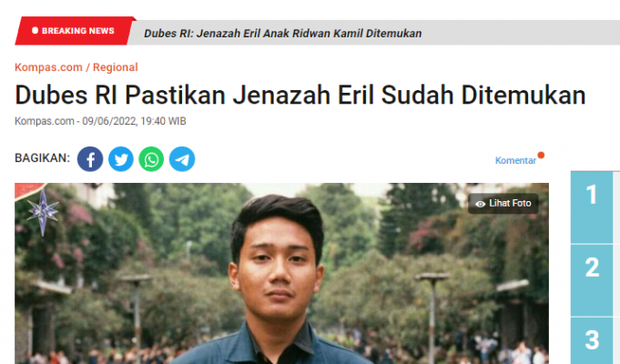Click the article date 09/06/2022 text
The width and height of the screenshot is (620, 364).
(108, 121)
